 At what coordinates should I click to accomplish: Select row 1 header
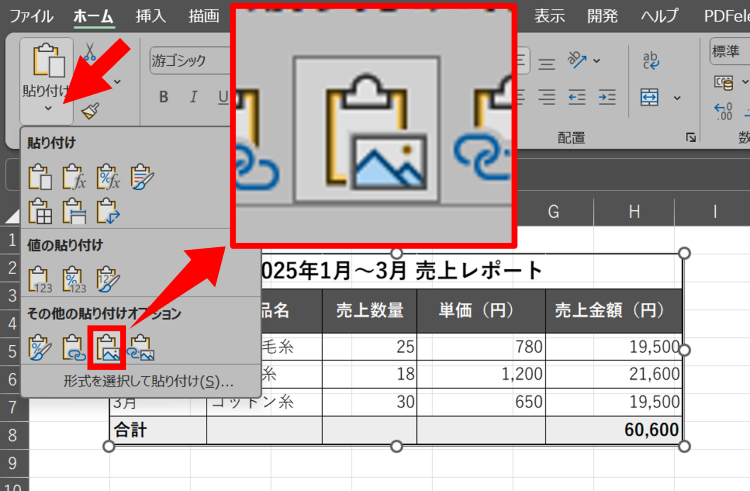(x=12, y=240)
